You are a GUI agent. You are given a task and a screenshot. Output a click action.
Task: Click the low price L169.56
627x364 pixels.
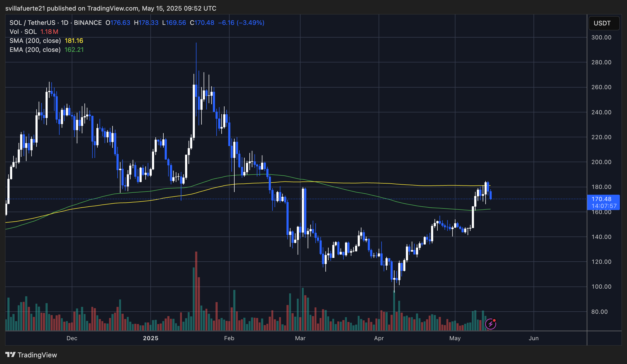pyautogui.click(x=174, y=23)
